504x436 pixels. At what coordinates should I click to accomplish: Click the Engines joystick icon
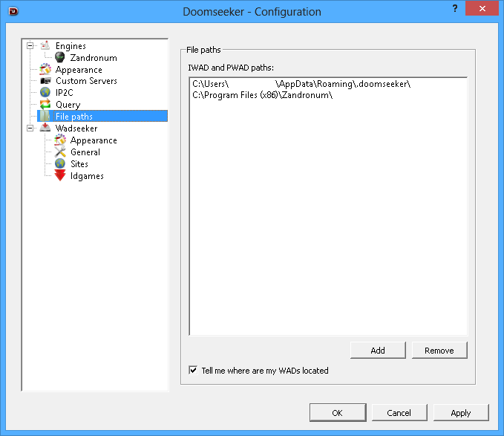[x=45, y=45]
